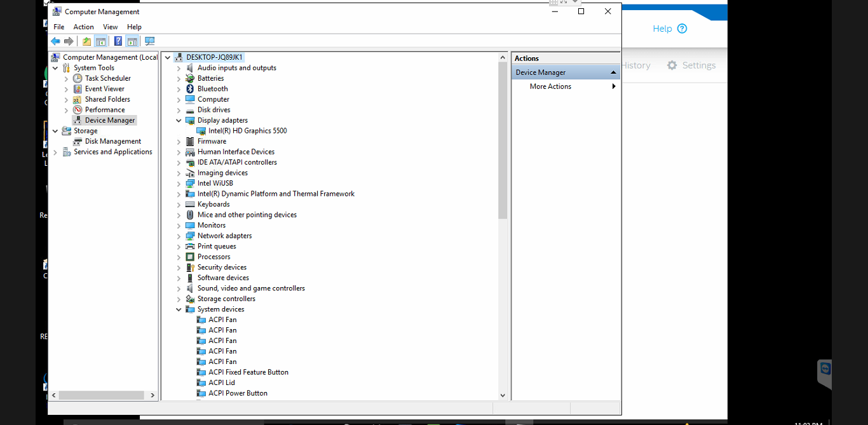Select Software devices category

click(223, 278)
